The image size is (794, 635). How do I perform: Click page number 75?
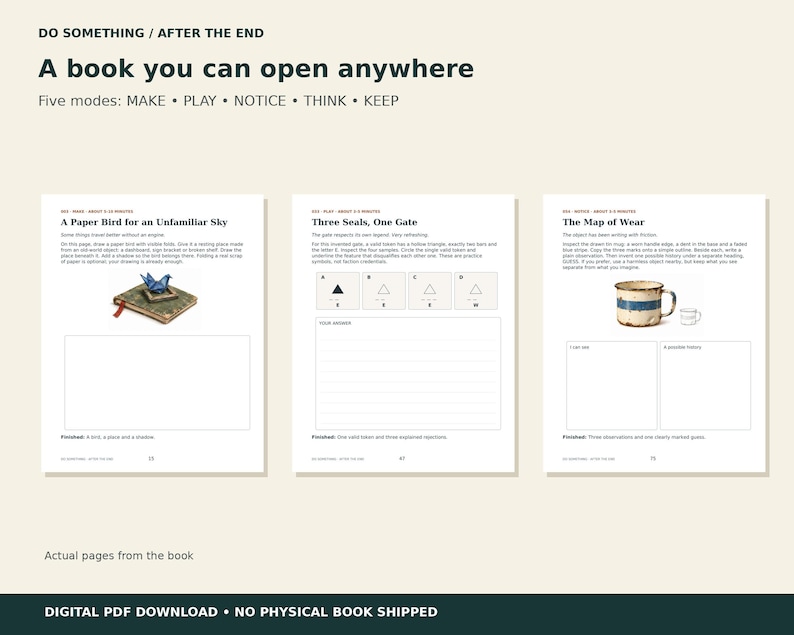click(x=653, y=459)
